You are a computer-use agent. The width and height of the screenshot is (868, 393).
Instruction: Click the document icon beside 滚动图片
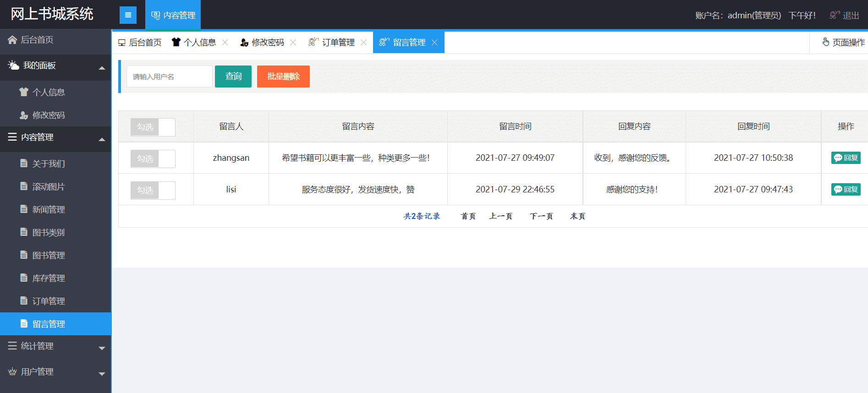(x=24, y=186)
